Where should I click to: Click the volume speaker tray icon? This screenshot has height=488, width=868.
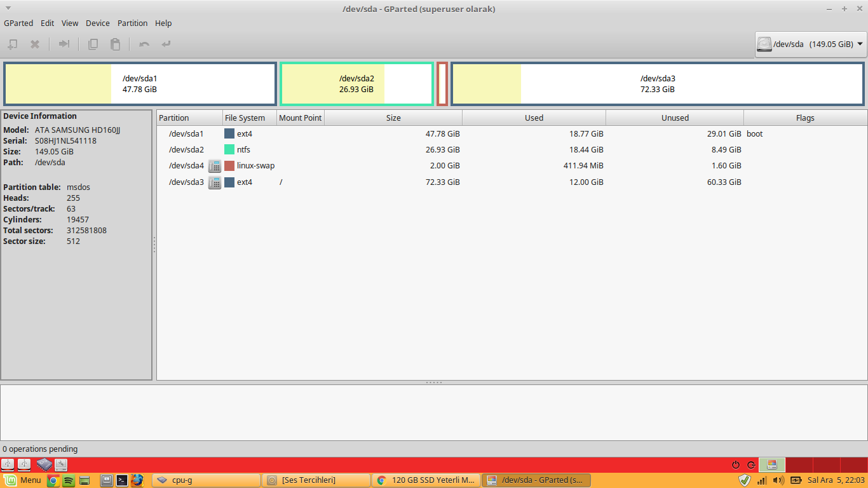click(778, 480)
